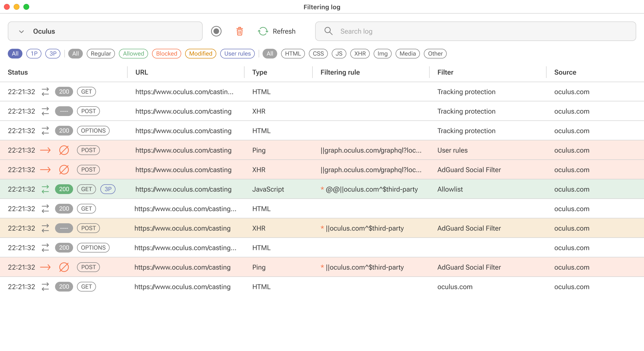Select the last row oculus.com filter cell
Image resolution: width=644 pixels, height=351 pixels.
pos(455,287)
